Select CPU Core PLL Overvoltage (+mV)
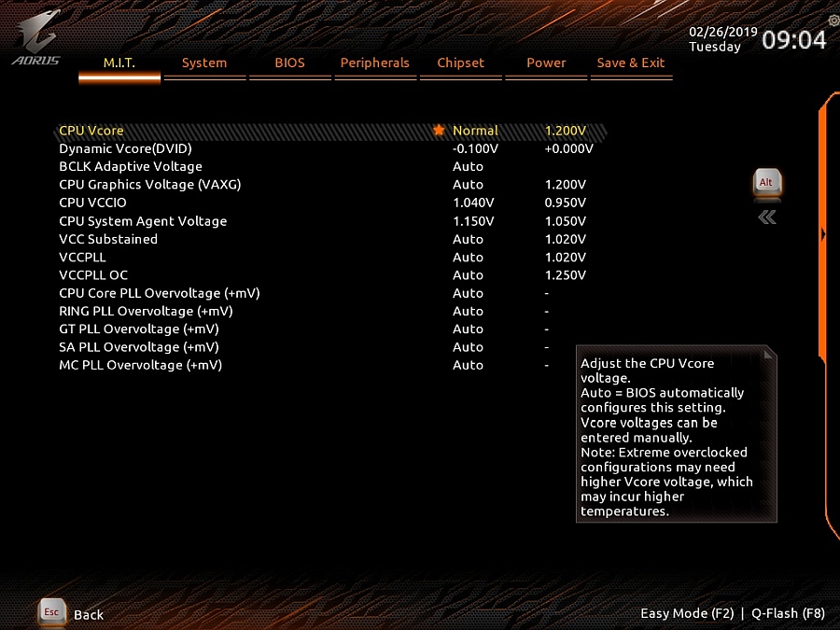 point(160,294)
